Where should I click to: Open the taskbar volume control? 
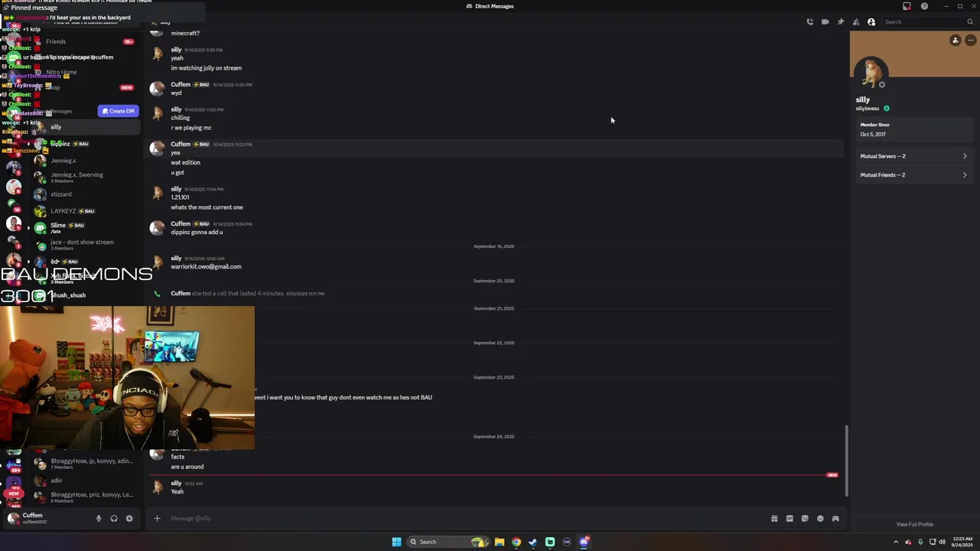(x=941, y=542)
